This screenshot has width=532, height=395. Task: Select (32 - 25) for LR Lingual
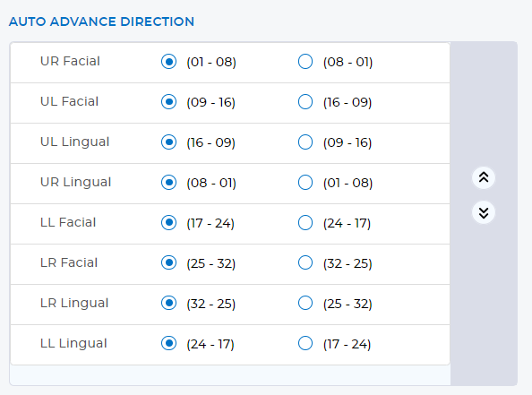[168, 303]
